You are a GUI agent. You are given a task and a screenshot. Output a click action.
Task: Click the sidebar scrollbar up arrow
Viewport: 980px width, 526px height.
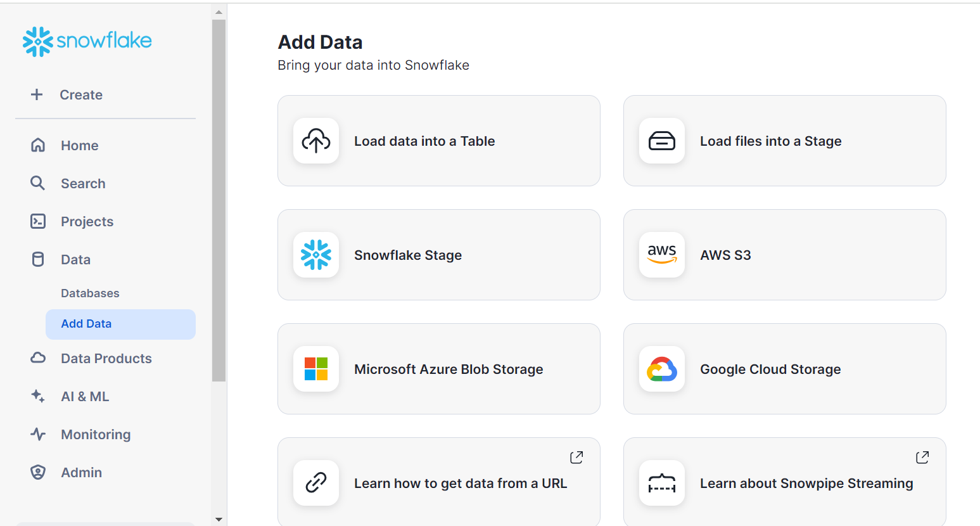click(x=219, y=12)
